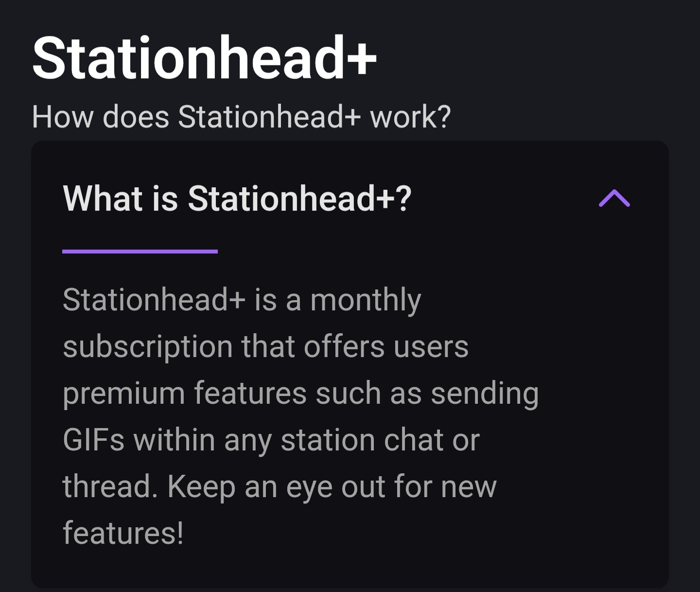
Task: Click the word "work?" in the subtitle
Action: pos(410,117)
